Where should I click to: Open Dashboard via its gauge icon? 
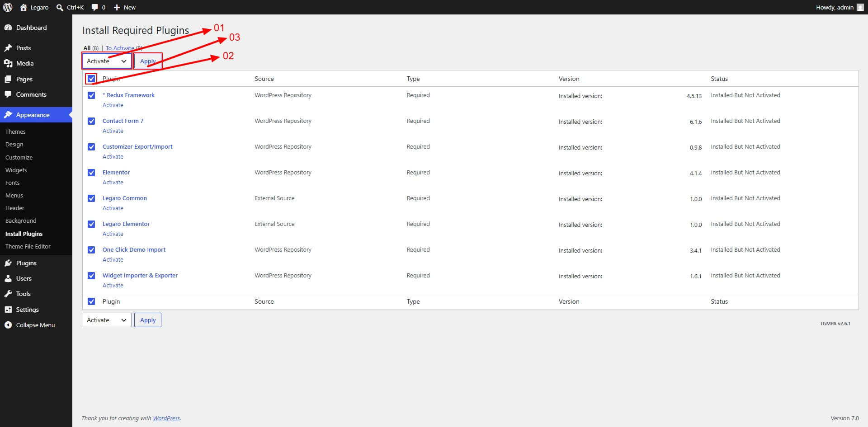click(x=8, y=28)
